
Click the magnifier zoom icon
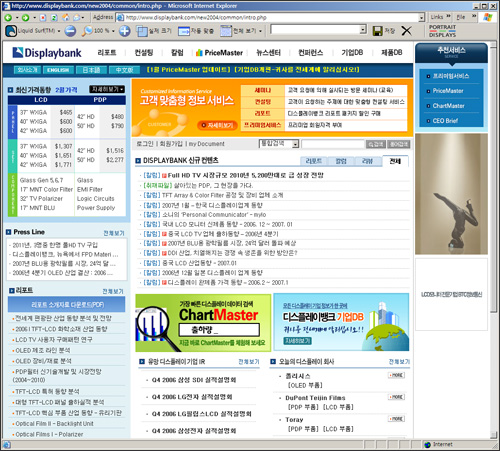pyautogui.click(x=87, y=31)
